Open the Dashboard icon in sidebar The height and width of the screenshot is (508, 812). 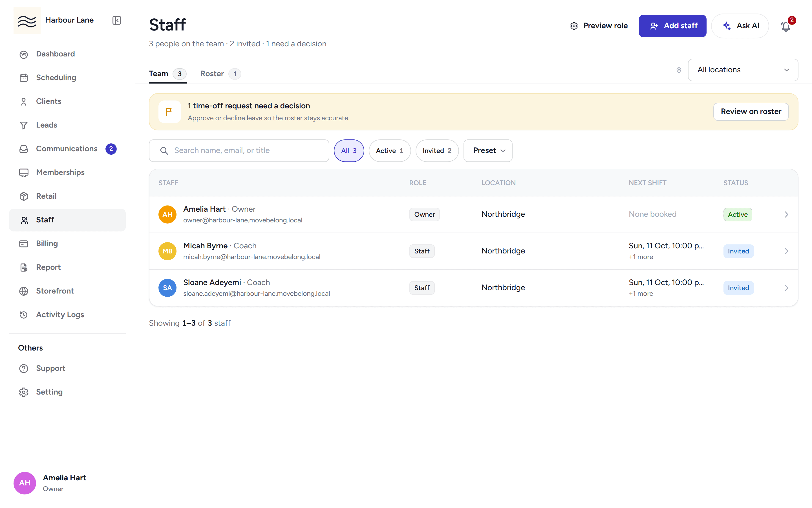click(23, 54)
